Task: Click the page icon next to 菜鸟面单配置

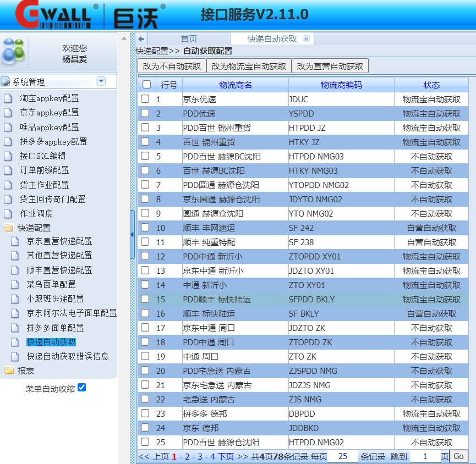Action: (x=14, y=284)
